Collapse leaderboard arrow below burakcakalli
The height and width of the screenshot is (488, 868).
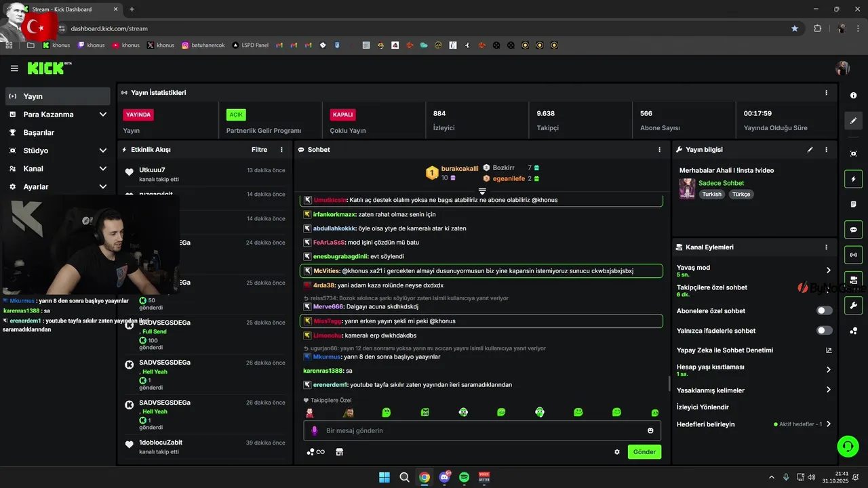[x=482, y=192]
